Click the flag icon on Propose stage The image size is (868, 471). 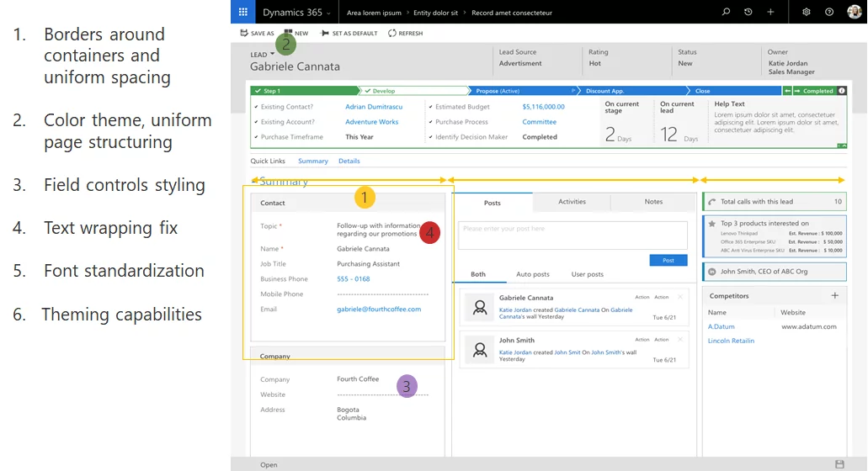pos(573,90)
